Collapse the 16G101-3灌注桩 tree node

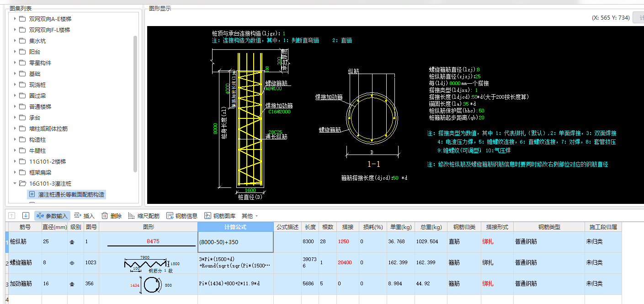click(14, 183)
